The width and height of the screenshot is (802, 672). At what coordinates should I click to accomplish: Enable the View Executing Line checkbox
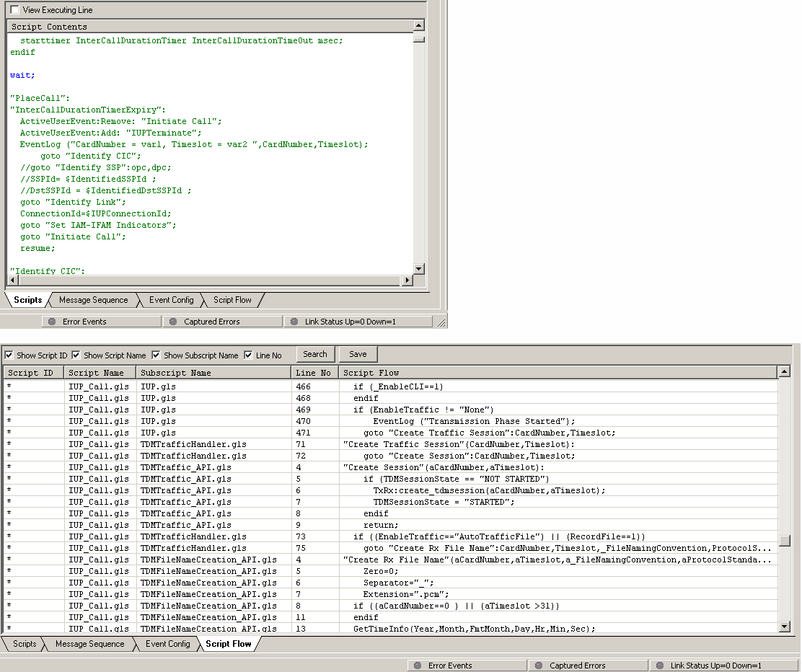pyautogui.click(x=15, y=10)
